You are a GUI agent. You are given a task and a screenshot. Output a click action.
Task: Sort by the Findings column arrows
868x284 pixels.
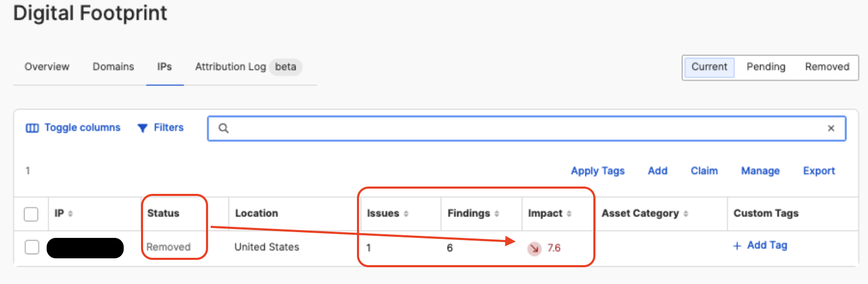click(x=496, y=214)
